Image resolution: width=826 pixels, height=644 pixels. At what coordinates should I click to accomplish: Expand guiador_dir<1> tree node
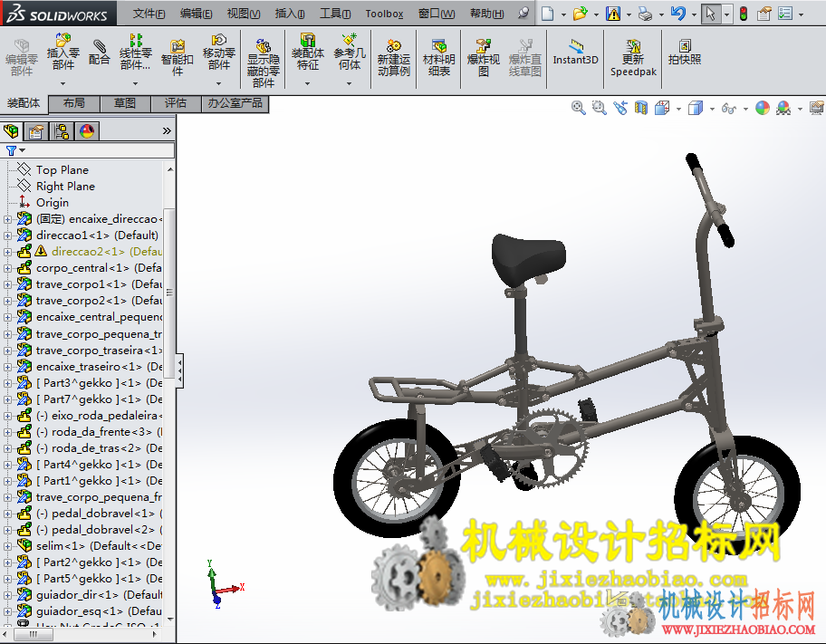[7, 595]
